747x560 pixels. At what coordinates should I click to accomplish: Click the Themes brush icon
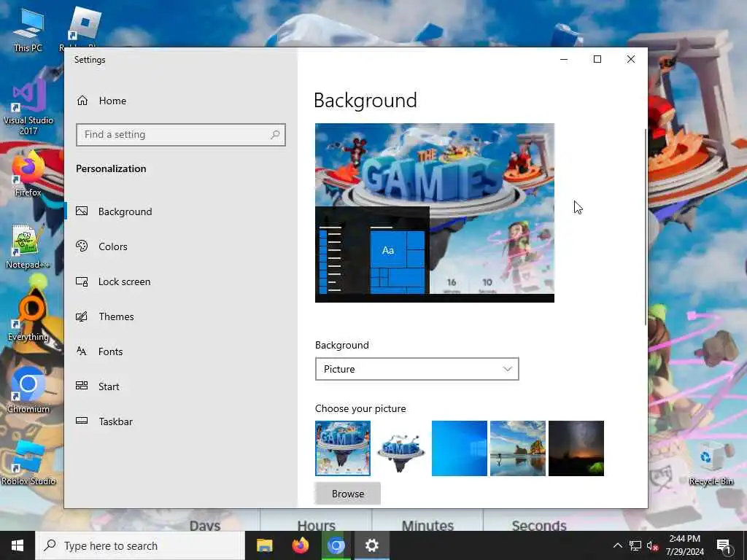(x=82, y=316)
